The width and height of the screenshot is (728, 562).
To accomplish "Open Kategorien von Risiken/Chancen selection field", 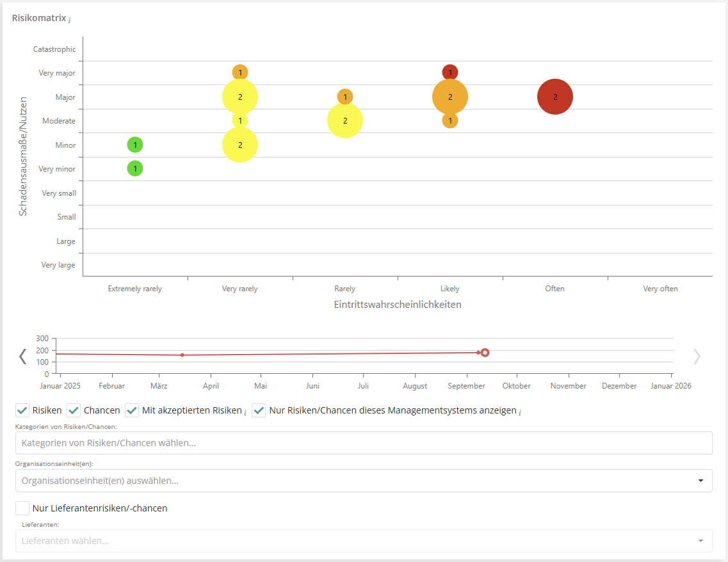I will pyautogui.click(x=363, y=443).
